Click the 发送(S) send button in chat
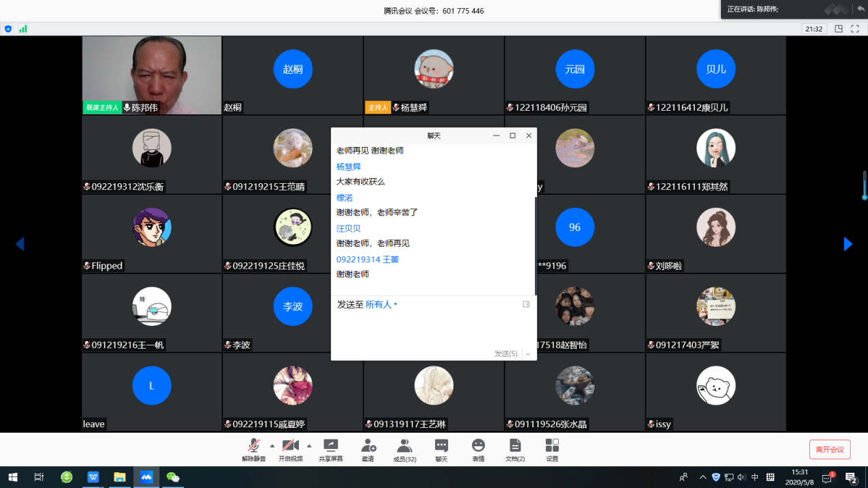The width and height of the screenshot is (868, 488). 506,353
